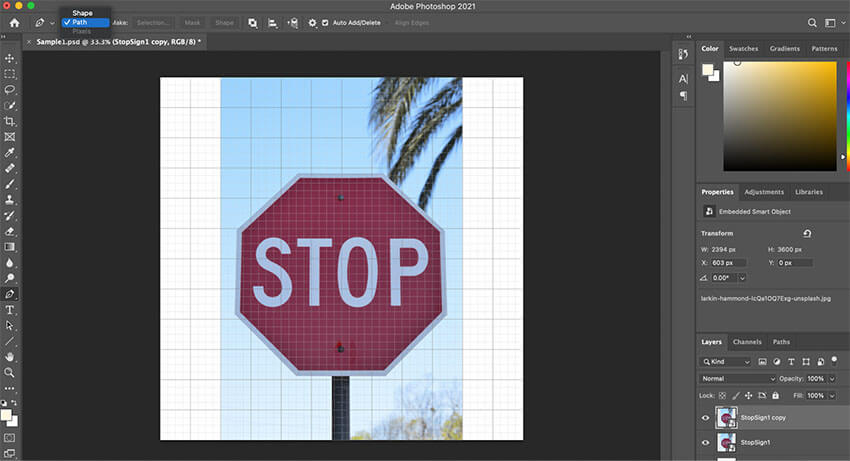Switch to the Adjustments tab
The width and height of the screenshot is (850, 461).
pyautogui.click(x=764, y=192)
